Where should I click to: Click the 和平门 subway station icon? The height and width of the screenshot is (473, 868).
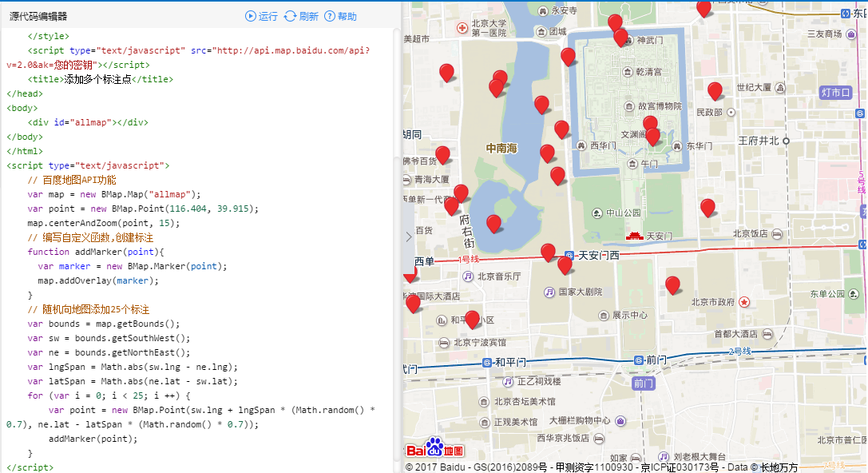point(487,362)
